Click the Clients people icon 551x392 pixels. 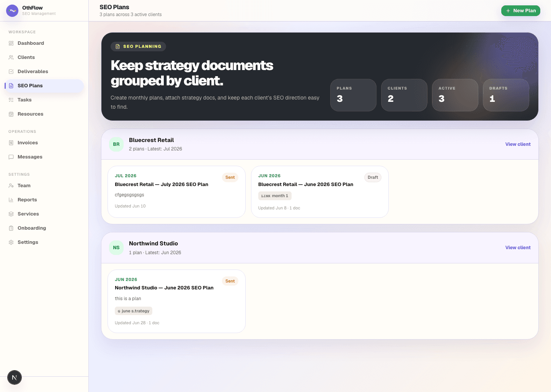(x=11, y=57)
